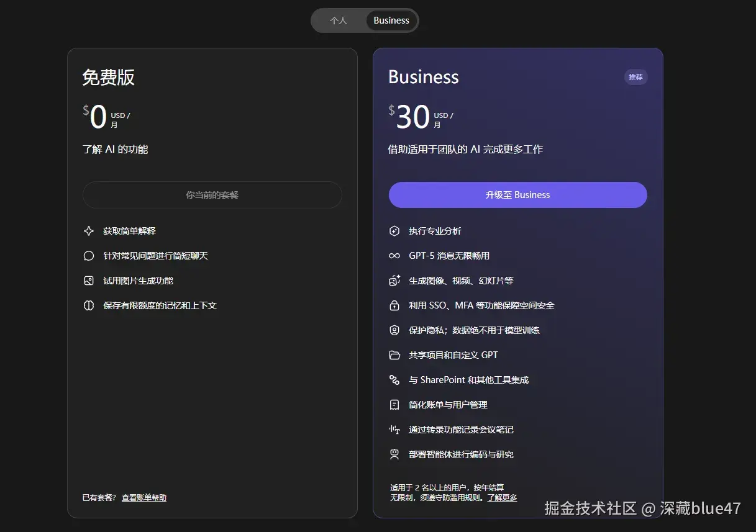Click the analysis icon next to 执行专业分析
The width and height of the screenshot is (756, 532).
395,230
